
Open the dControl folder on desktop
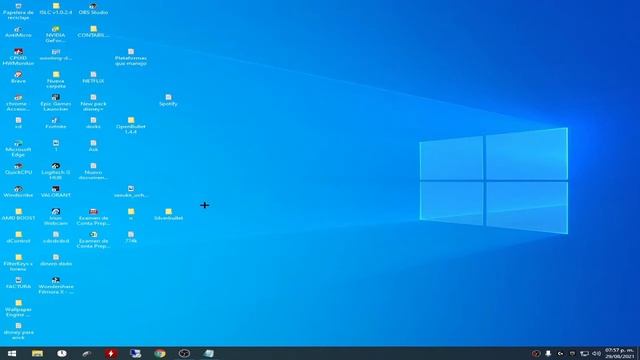click(18, 238)
